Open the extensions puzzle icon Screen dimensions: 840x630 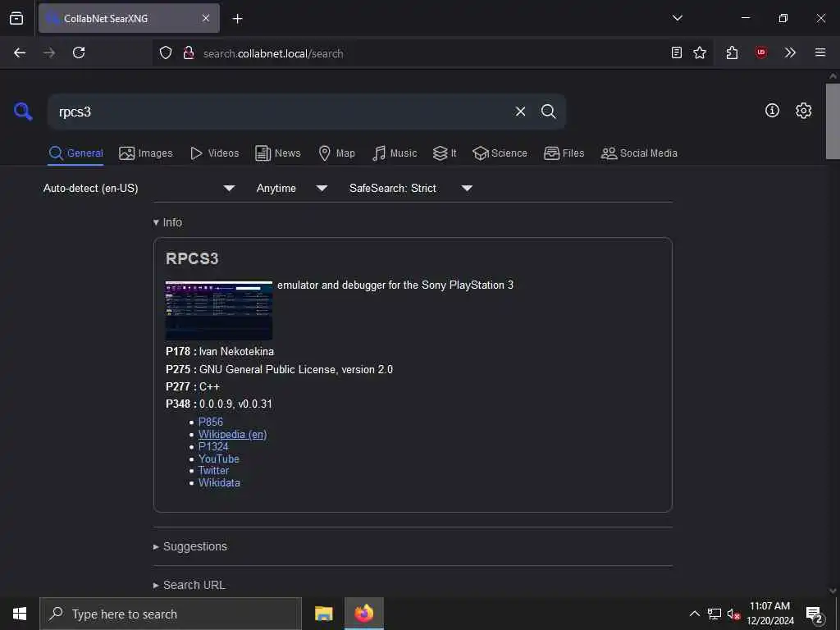[732, 52]
